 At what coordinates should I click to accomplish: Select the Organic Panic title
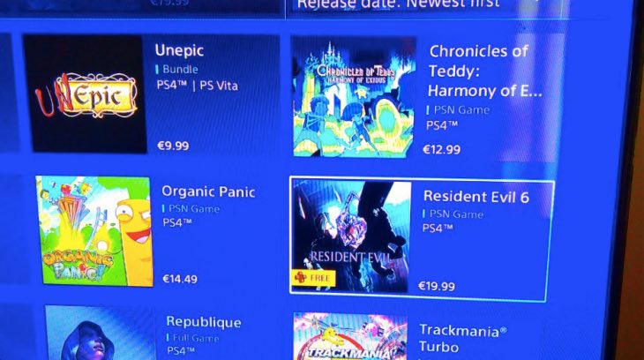tap(208, 191)
